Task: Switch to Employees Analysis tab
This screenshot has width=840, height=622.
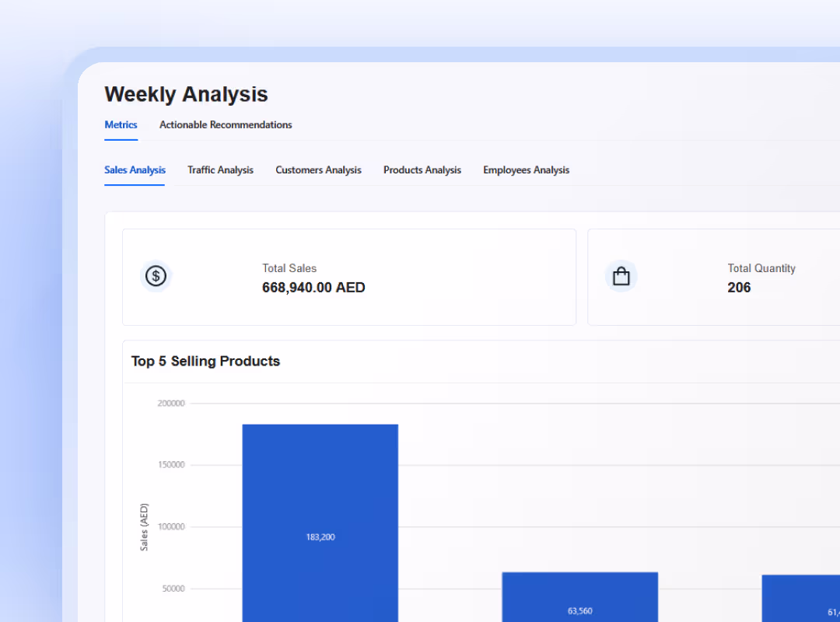Action: pyautogui.click(x=526, y=169)
